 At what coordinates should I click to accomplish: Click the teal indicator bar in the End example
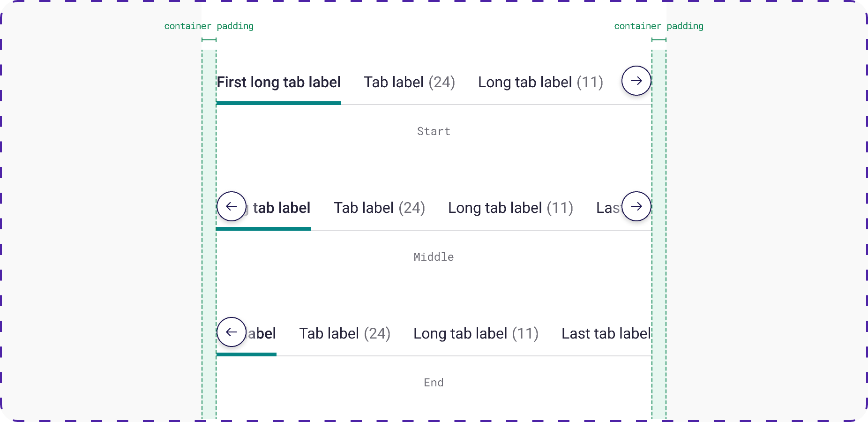point(246,355)
